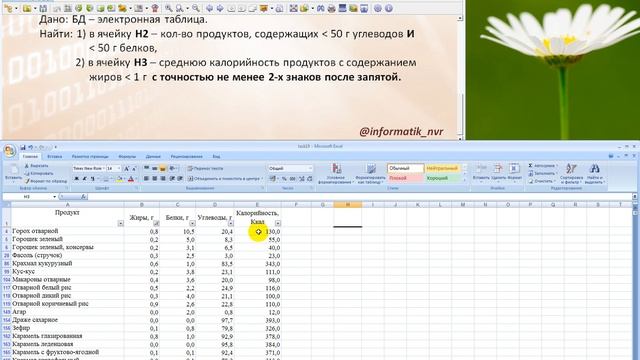Switch to the Формулы ribbon tab
This screenshot has height=360, width=640.
(x=127, y=157)
